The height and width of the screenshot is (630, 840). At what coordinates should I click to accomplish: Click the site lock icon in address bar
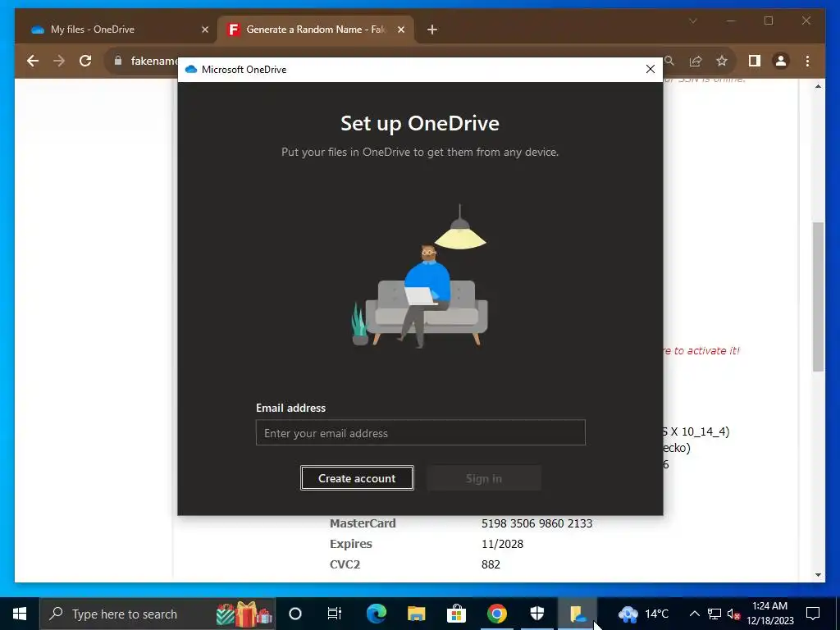118,61
